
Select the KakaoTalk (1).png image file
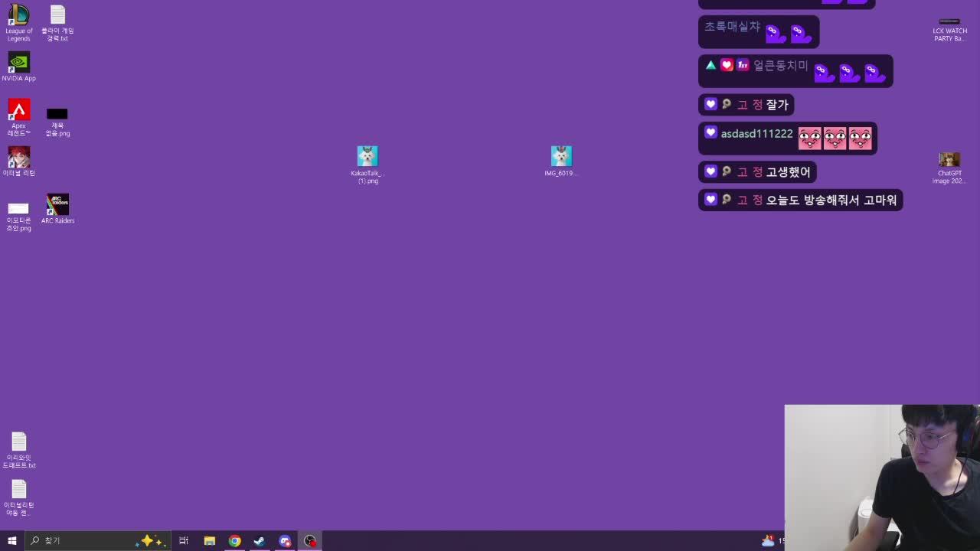pyautogui.click(x=367, y=165)
